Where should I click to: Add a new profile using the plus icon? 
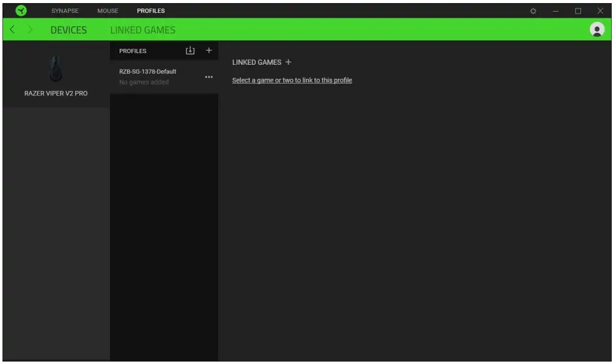(x=209, y=51)
